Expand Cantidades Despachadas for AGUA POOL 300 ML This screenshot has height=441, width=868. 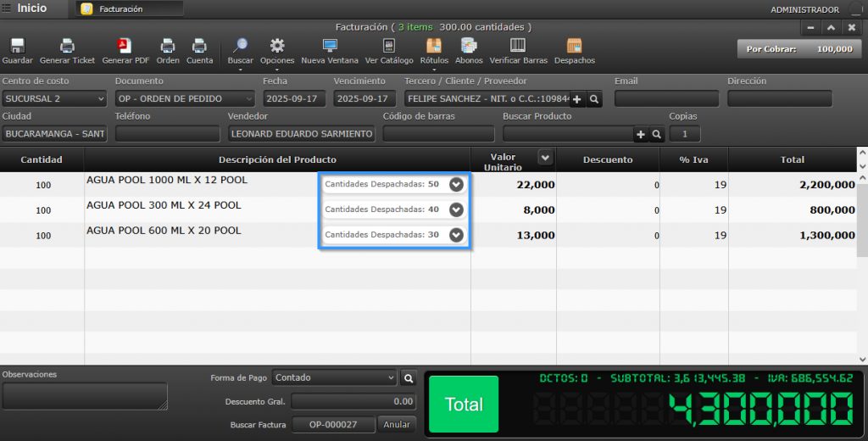(x=456, y=209)
